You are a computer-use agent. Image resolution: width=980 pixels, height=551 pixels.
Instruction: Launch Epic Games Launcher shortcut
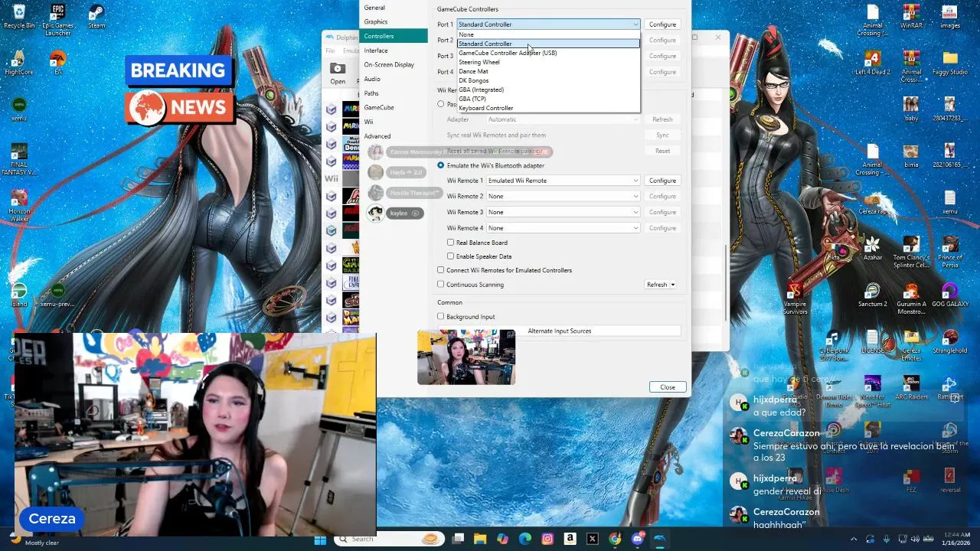(57, 20)
